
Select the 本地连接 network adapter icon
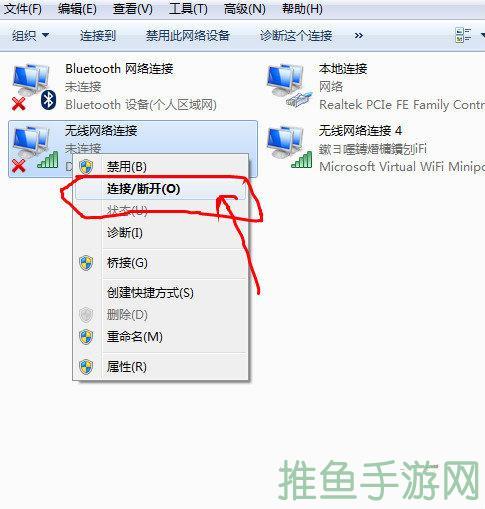290,86
